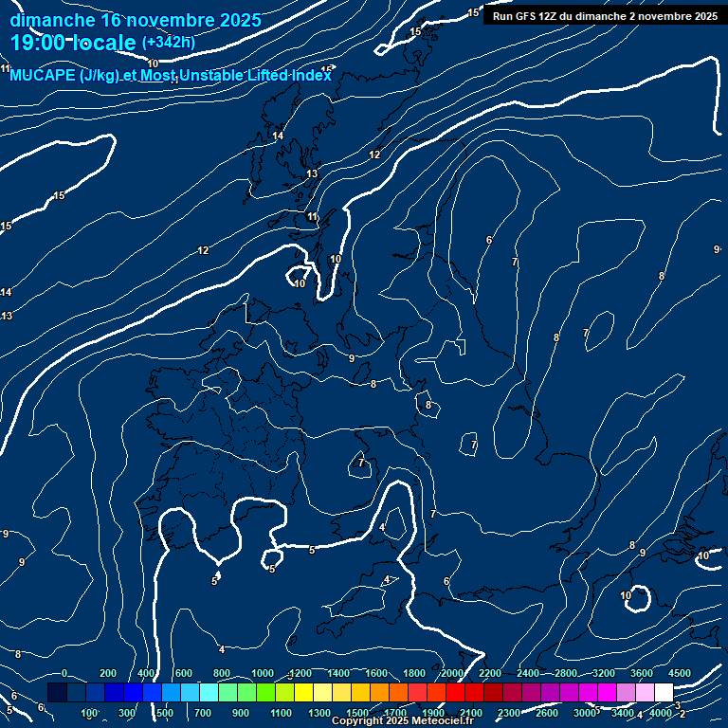Click the '4500' legend value
The image size is (728, 728).
click(x=680, y=673)
